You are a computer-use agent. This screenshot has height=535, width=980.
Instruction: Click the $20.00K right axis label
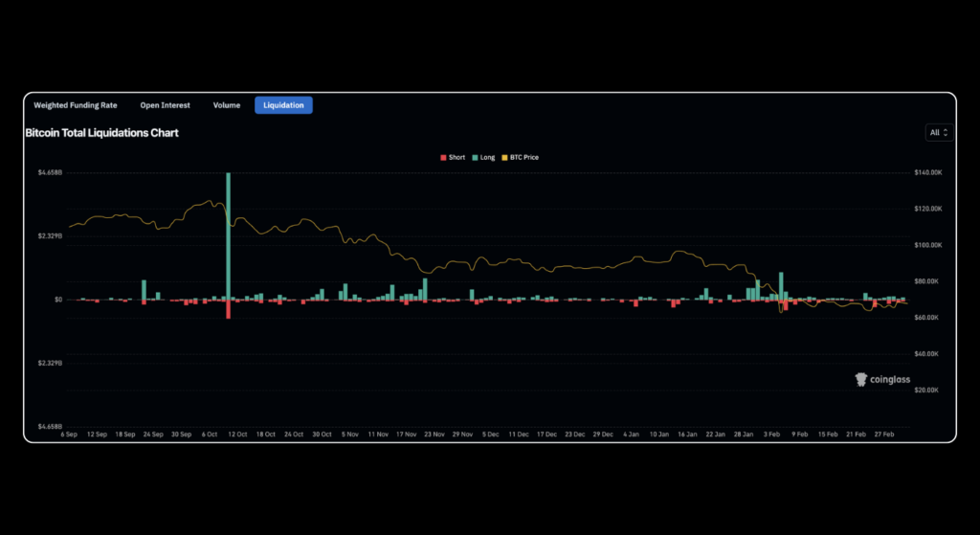pos(927,390)
